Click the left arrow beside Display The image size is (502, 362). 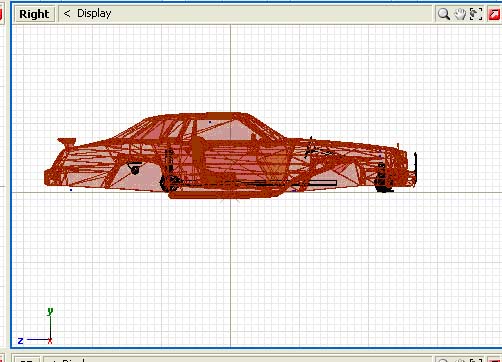(67, 14)
